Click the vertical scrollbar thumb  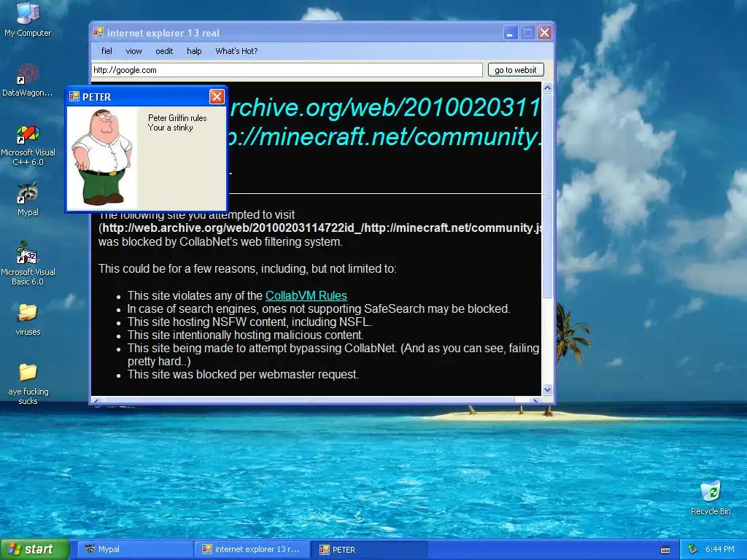pyautogui.click(x=547, y=195)
